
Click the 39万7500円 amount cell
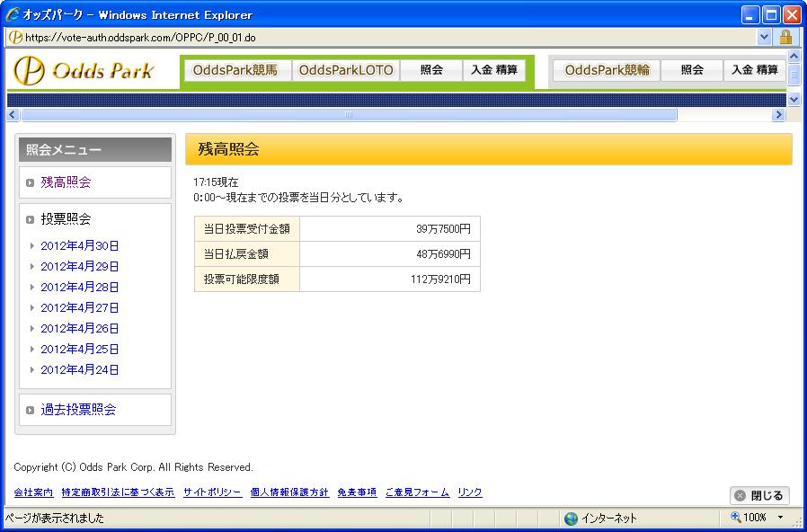click(390, 229)
